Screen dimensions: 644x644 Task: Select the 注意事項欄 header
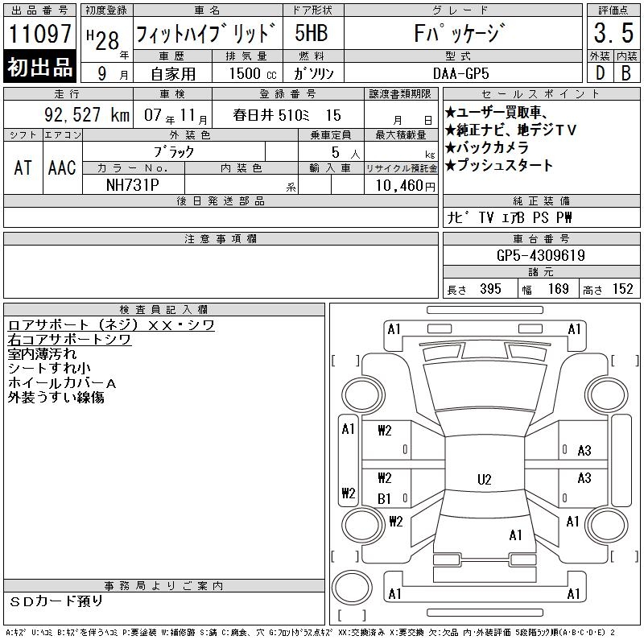click(x=221, y=238)
